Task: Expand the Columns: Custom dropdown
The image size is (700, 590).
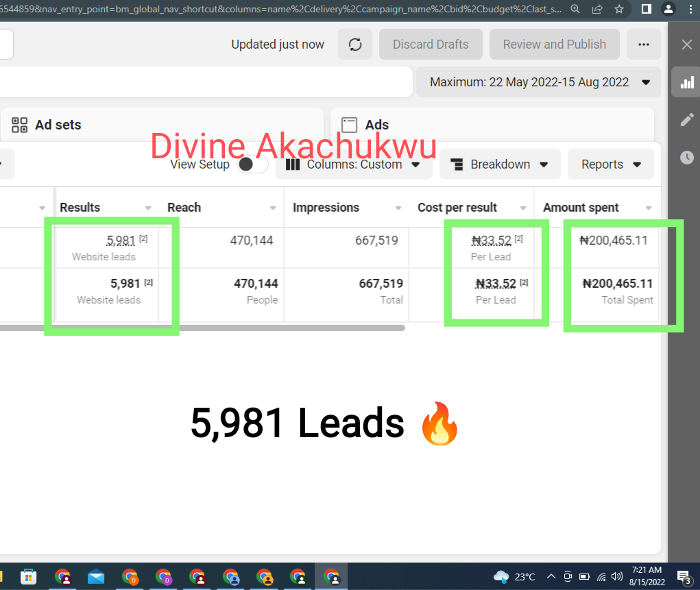Action: 354,164
